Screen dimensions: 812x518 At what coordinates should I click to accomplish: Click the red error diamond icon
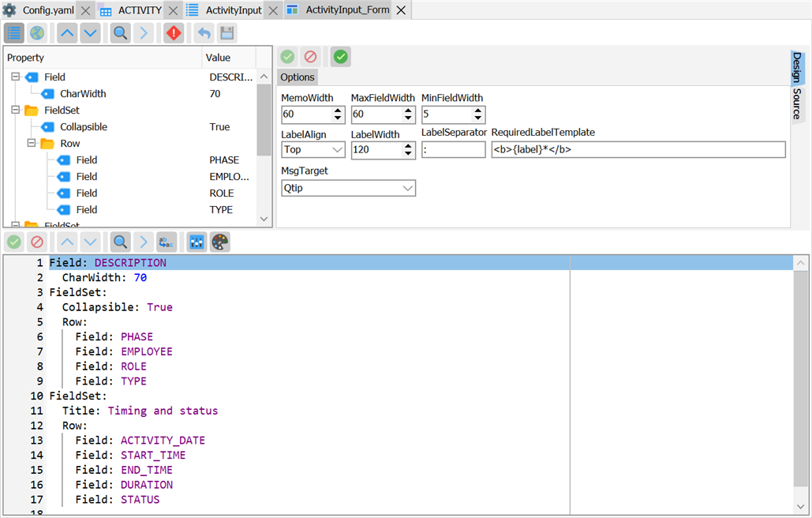tap(174, 33)
